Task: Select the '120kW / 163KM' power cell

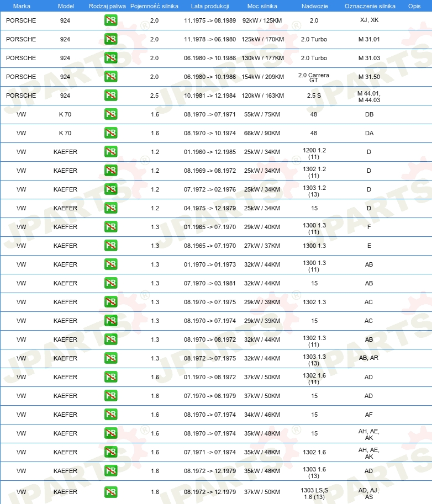Action: click(x=262, y=96)
